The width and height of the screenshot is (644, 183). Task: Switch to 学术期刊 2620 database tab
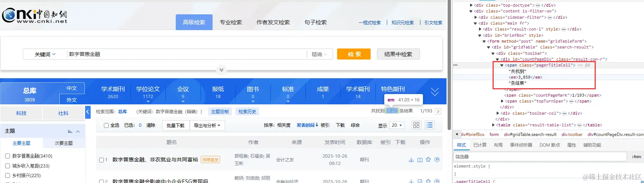point(113,93)
